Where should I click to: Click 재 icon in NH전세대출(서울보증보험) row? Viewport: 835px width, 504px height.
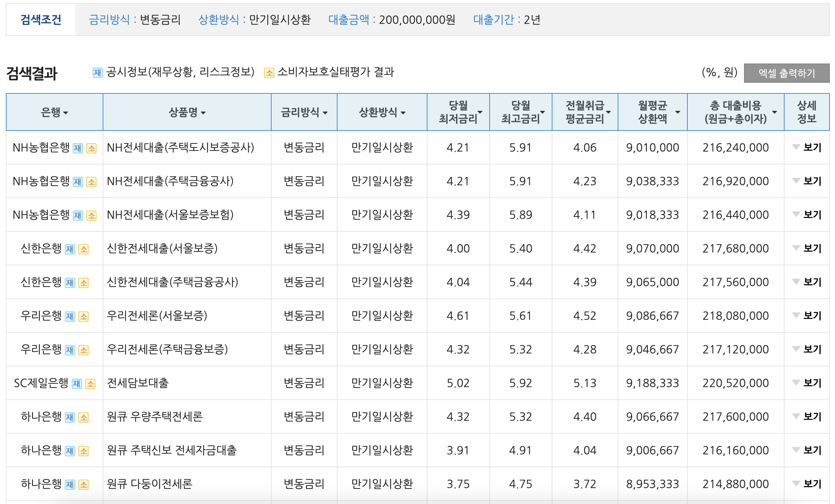pyautogui.click(x=78, y=216)
